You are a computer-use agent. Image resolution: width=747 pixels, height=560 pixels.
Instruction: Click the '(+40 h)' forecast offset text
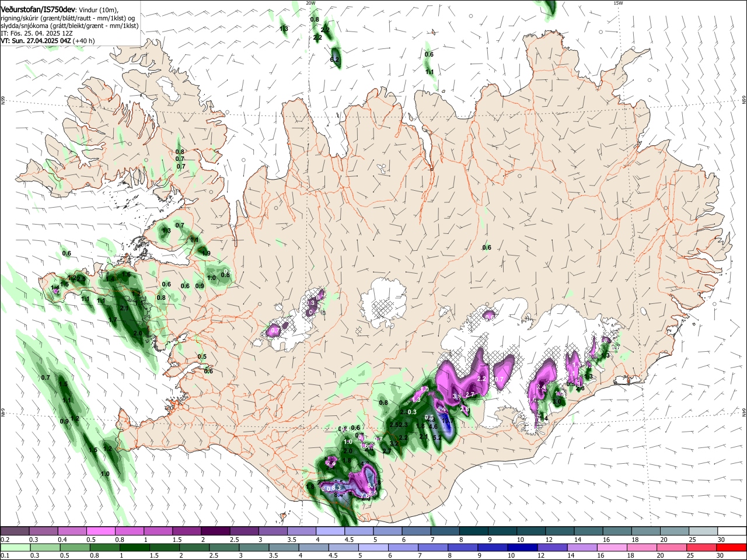tap(84, 41)
